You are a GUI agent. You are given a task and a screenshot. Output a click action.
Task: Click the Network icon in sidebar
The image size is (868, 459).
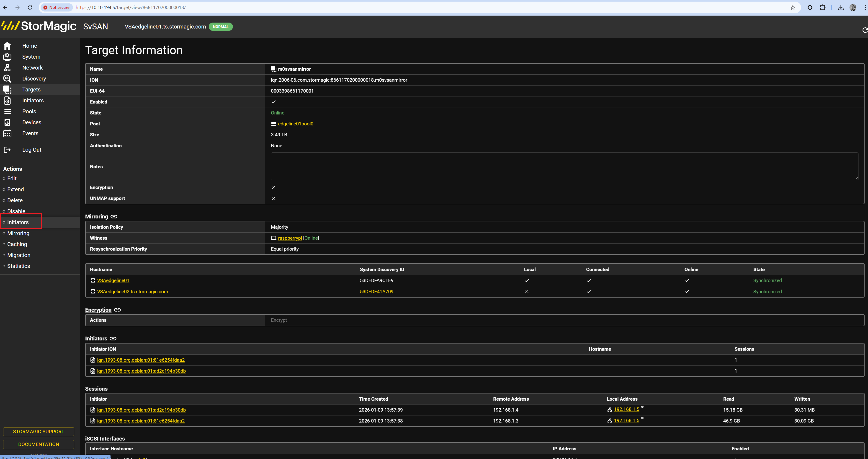click(x=7, y=68)
